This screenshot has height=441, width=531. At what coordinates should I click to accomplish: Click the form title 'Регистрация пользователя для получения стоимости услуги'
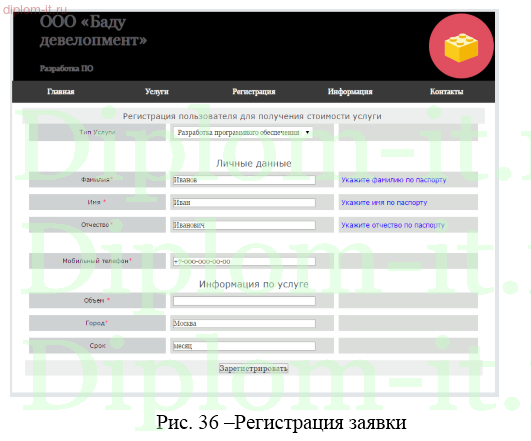[252, 116]
